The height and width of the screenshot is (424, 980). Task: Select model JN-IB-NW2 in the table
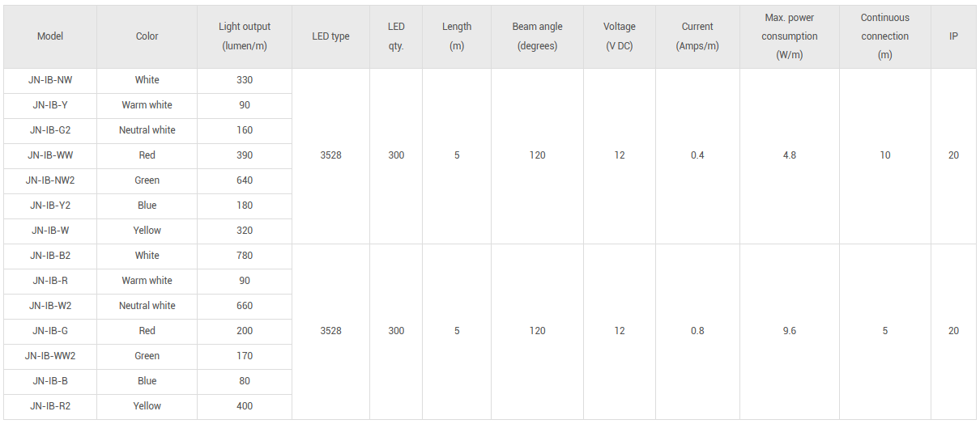pyautogui.click(x=50, y=180)
